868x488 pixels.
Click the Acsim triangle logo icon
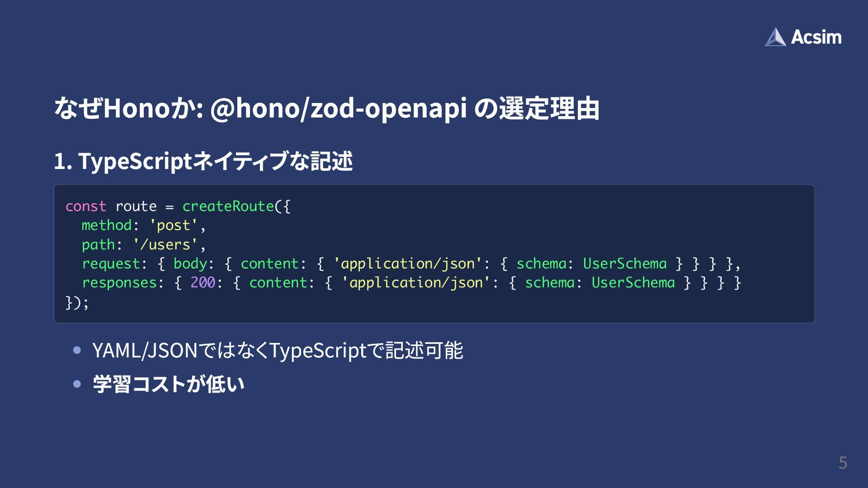(775, 37)
